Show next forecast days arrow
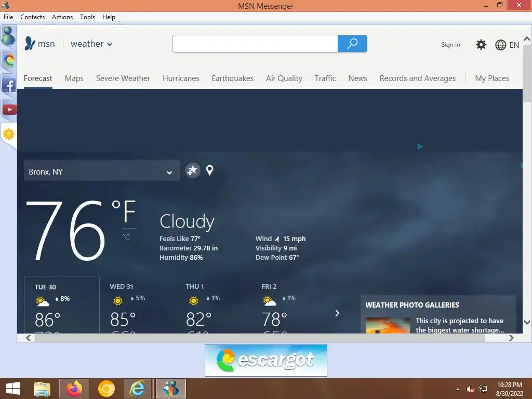The height and width of the screenshot is (399, 532). tap(337, 313)
